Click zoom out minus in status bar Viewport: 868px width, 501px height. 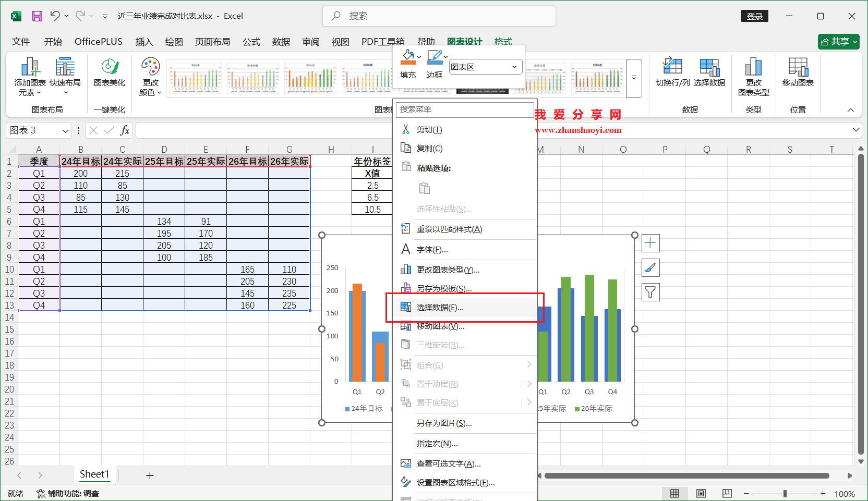[746, 493]
